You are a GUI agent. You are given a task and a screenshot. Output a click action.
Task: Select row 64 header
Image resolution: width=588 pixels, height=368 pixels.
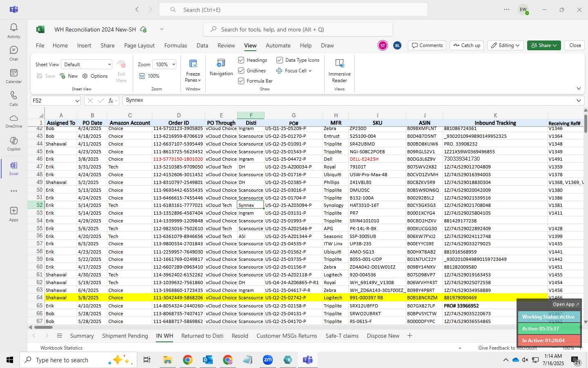[x=36, y=298]
